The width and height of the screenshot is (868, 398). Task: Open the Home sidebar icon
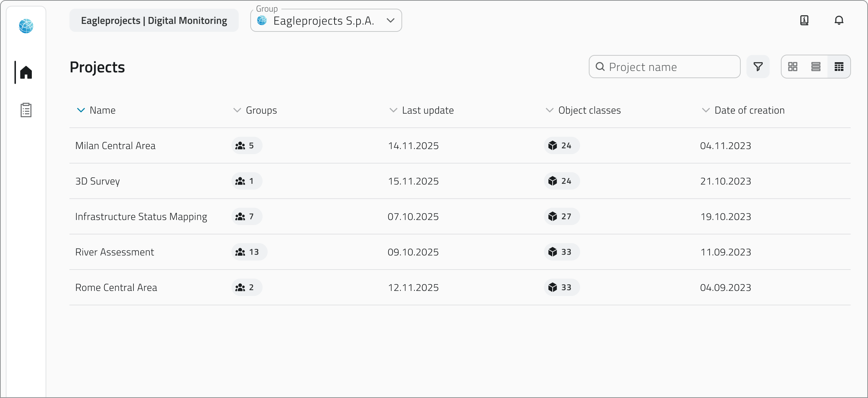pyautogui.click(x=26, y=72)
